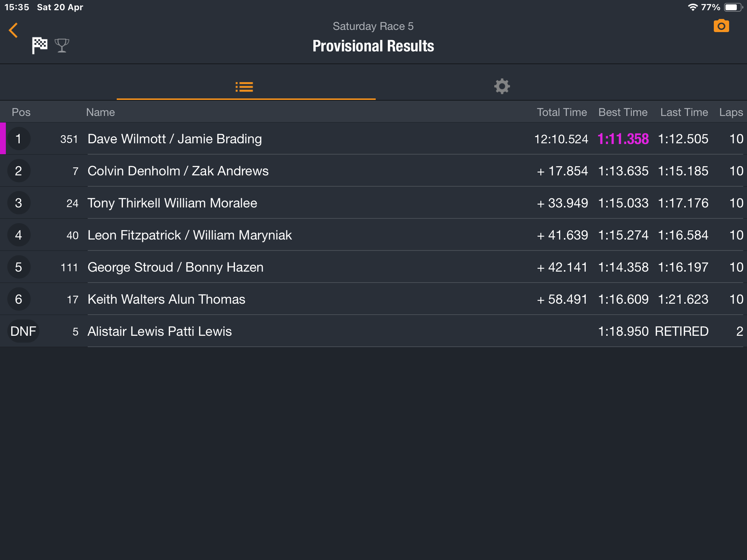Tap the orange camera screenshot icon

(x=721, y=26)
